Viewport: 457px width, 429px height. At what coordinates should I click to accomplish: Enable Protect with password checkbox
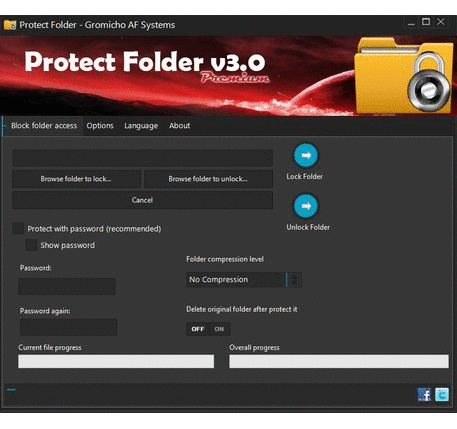tap(18, 229)
